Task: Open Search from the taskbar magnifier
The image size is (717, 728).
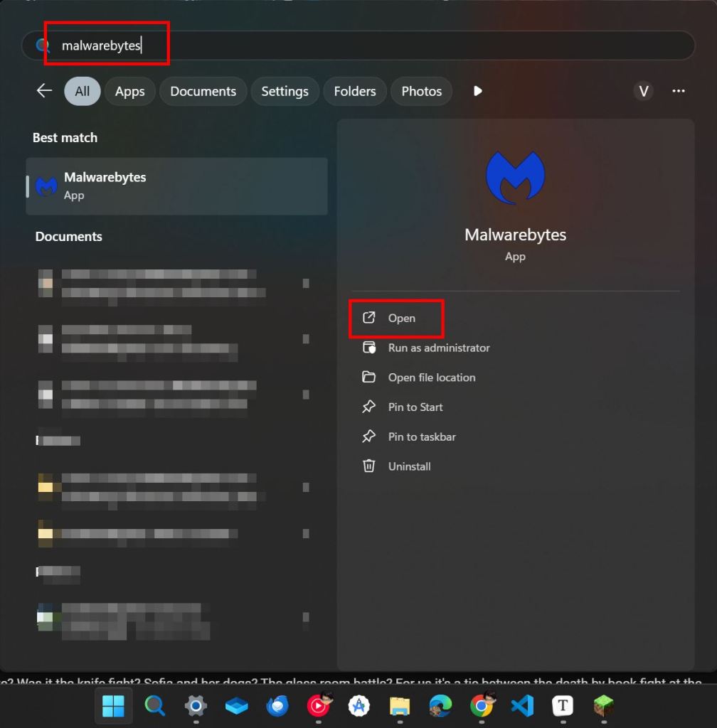Action: pyautogui.click(x=154, y=706)
